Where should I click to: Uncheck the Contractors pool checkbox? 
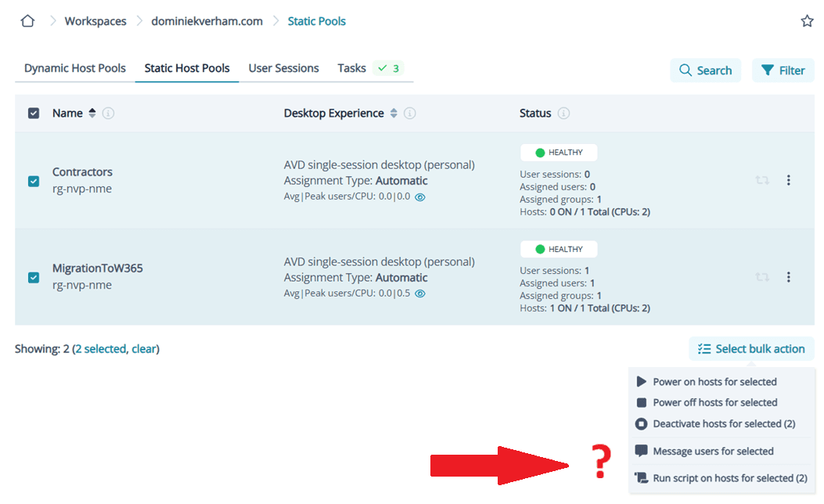click(x=34, y=181)
